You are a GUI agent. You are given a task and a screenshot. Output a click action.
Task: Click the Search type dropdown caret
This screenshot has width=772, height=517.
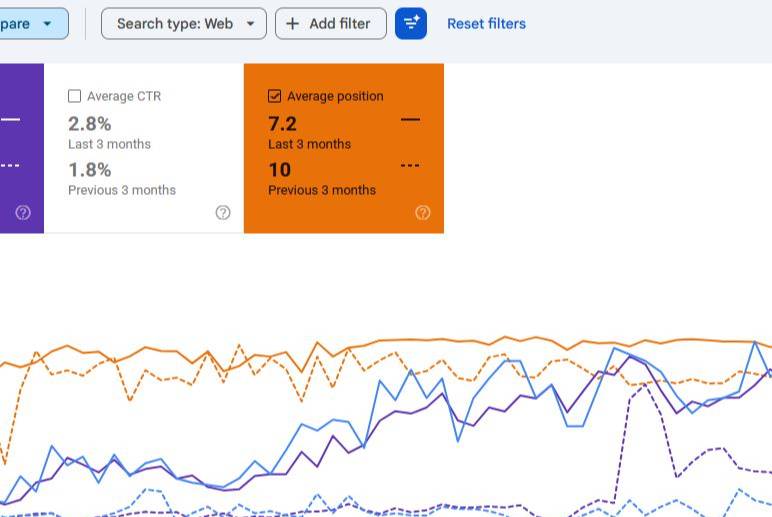pyautogui.click(x=250, y=24)
